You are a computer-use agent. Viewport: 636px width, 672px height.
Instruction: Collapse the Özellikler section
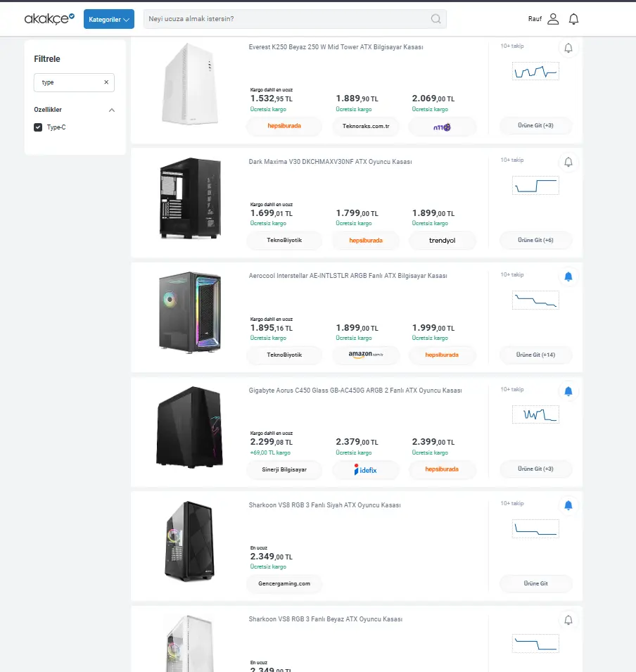point(111,110)
